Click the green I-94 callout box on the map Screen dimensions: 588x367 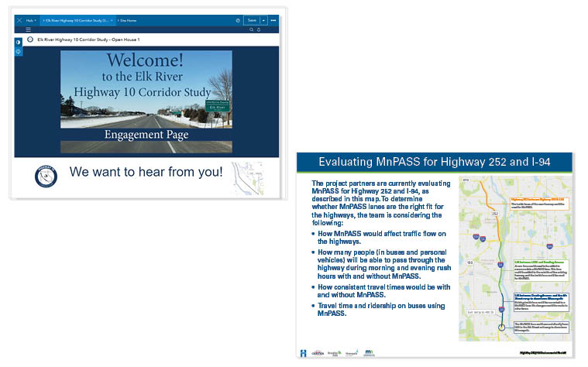click(542, 271)
